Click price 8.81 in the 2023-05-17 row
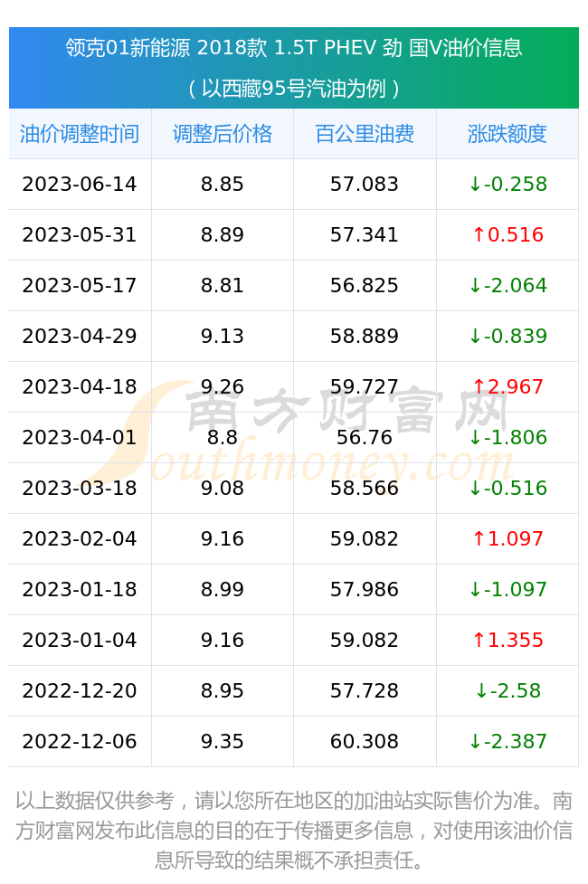 (223, 285)
